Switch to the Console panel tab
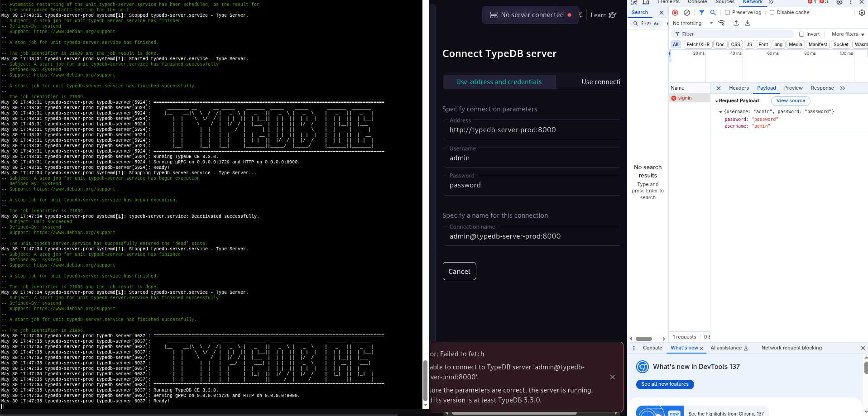868x416 pixels. click(697, 2)
